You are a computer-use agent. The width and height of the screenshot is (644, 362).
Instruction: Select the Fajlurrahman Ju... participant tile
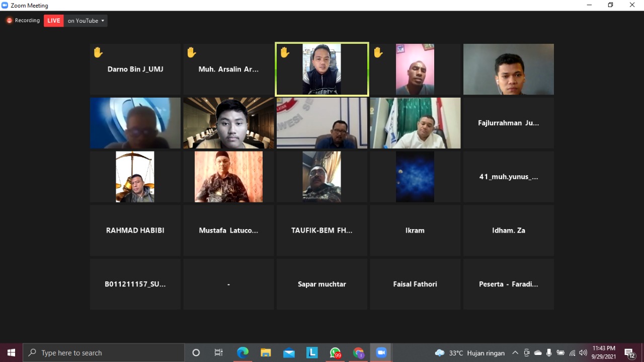pos(509,123)
